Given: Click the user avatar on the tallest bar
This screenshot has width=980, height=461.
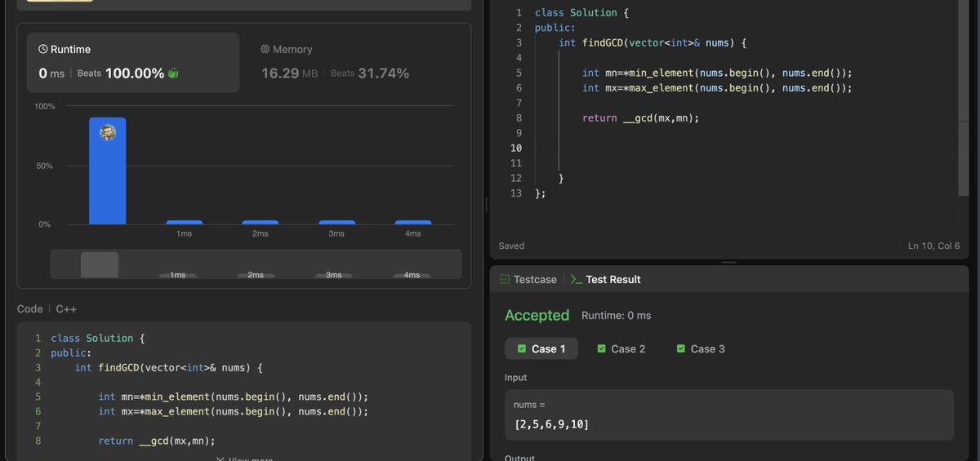Looking at the screenshot, I should click(x=107, y=133).
